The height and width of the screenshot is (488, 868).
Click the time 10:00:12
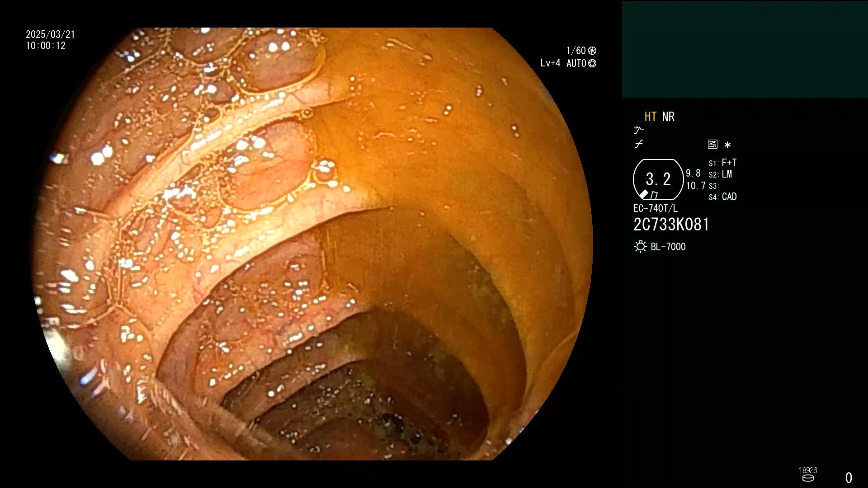46,46
